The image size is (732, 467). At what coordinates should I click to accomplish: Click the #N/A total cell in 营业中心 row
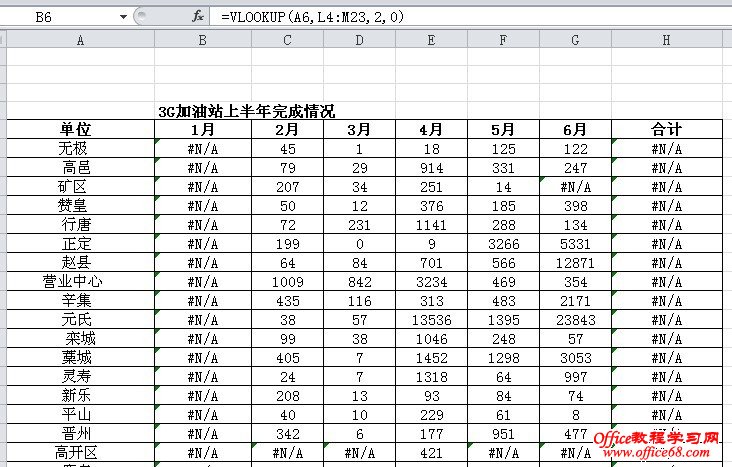coord(667,282)
